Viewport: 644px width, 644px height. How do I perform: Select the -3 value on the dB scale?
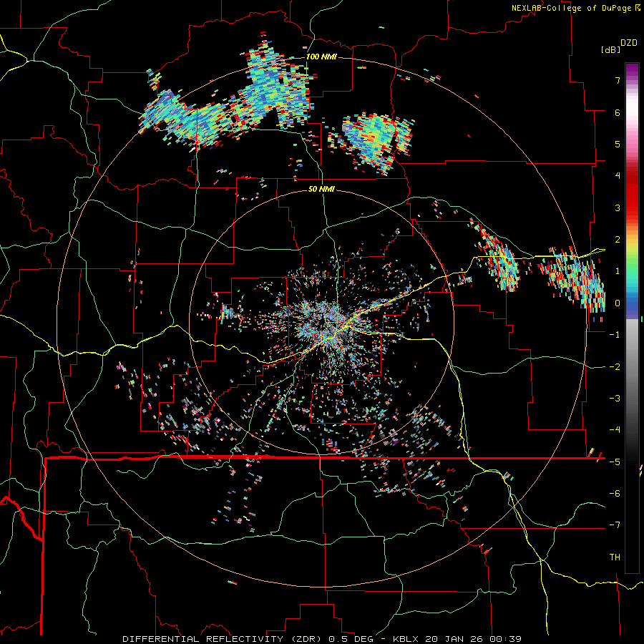point(615,399)
